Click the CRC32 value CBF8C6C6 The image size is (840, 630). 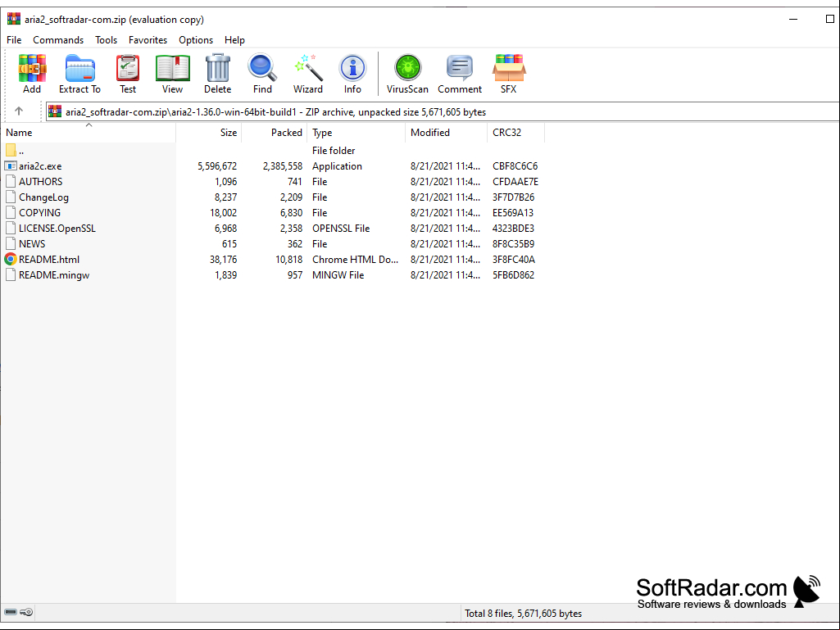click(x=515, y=166)
